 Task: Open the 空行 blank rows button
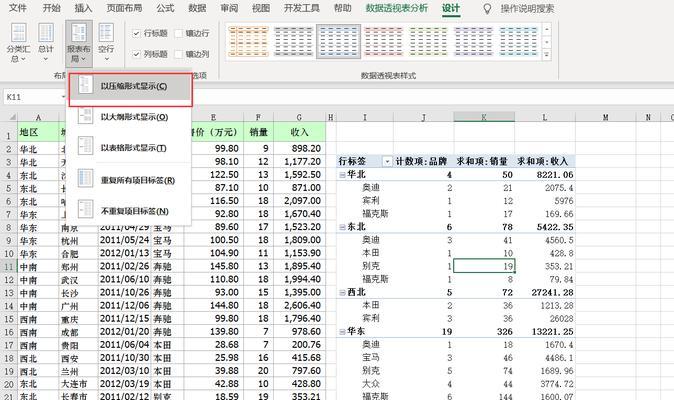(x=106, y=43)
